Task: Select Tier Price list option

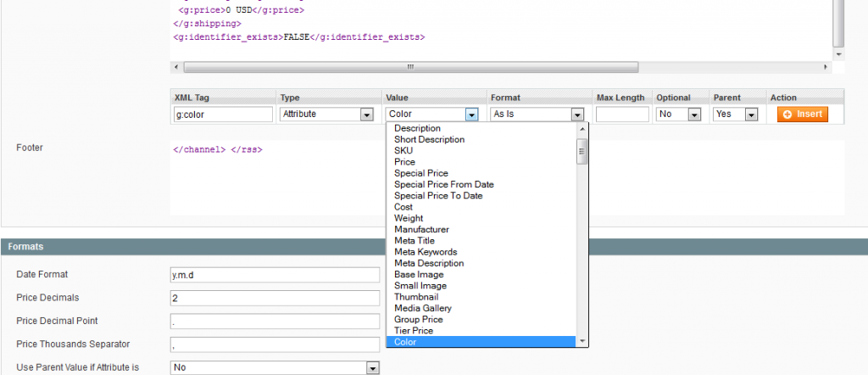Action: click(415, 331)
